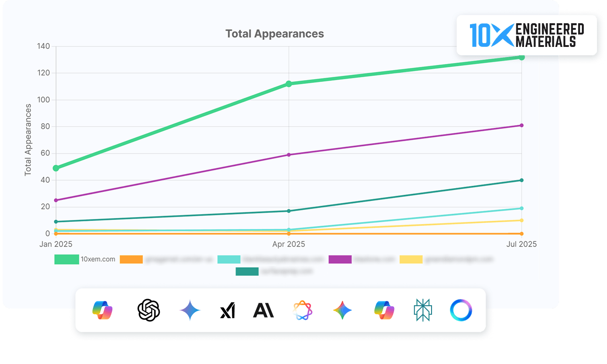Hide the orange legend series
Screen dimensions: 607x364
pyautogui.click(x=131, y=259)
